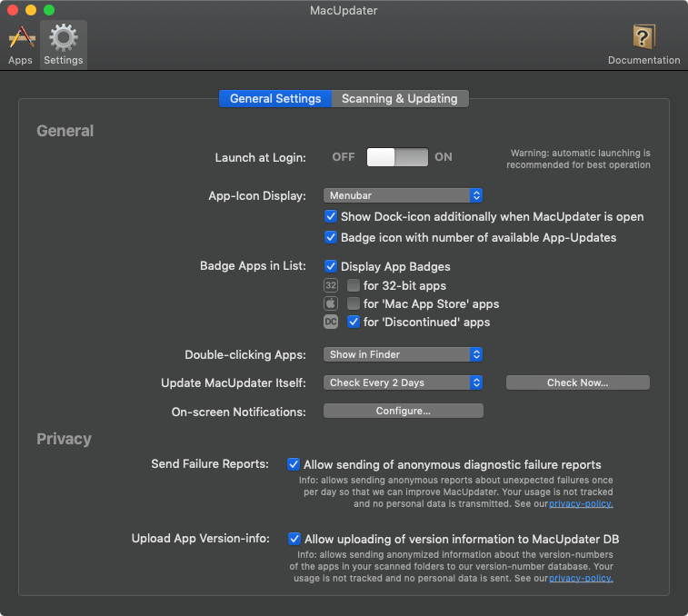Screen dimensions: 688x616
Task: Uncheck badges for 'Discontinued' apps
Action: coord(354,322)
